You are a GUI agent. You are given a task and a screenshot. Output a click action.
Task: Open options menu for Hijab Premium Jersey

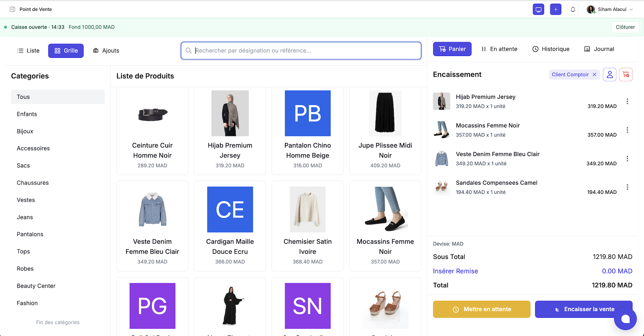[x=627, y=101]
